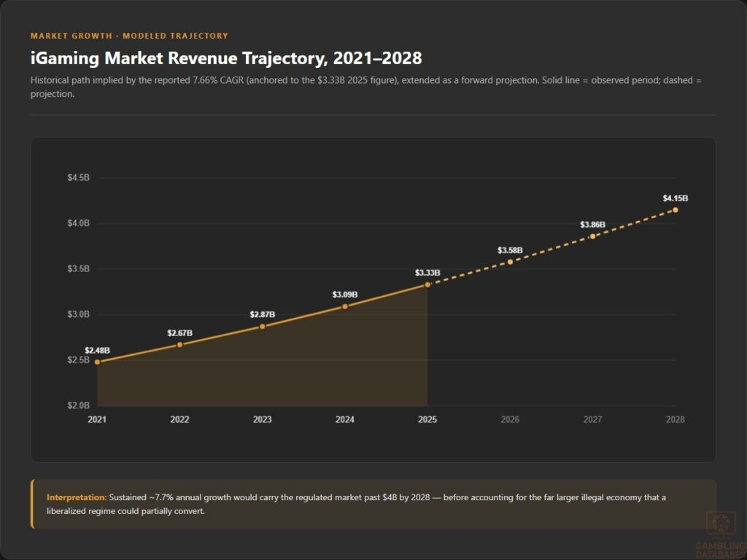Click the 2021 x-axis label
Screen dimensions: 747x560
point(97,419)
